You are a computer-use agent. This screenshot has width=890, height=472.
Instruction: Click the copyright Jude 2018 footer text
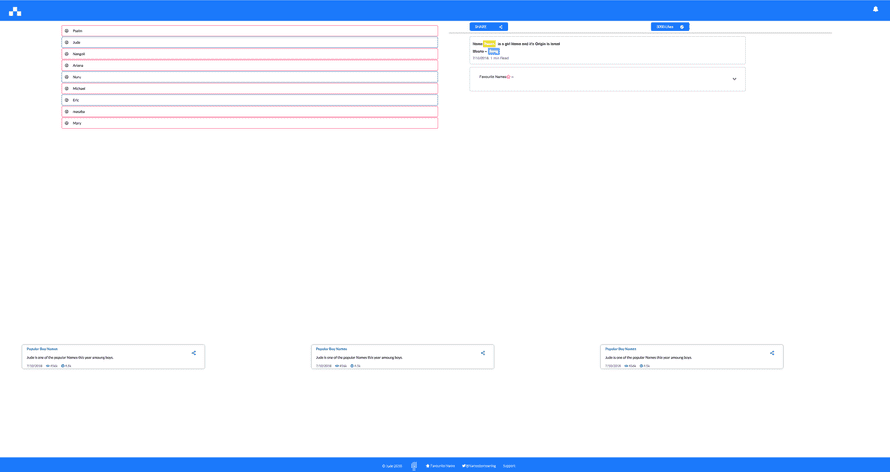(392, 466)
